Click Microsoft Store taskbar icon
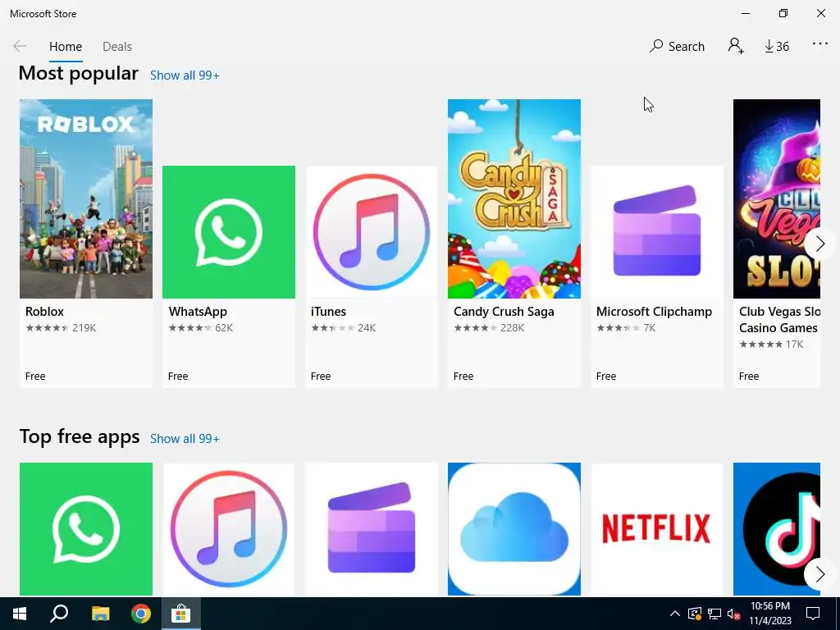 181,614
